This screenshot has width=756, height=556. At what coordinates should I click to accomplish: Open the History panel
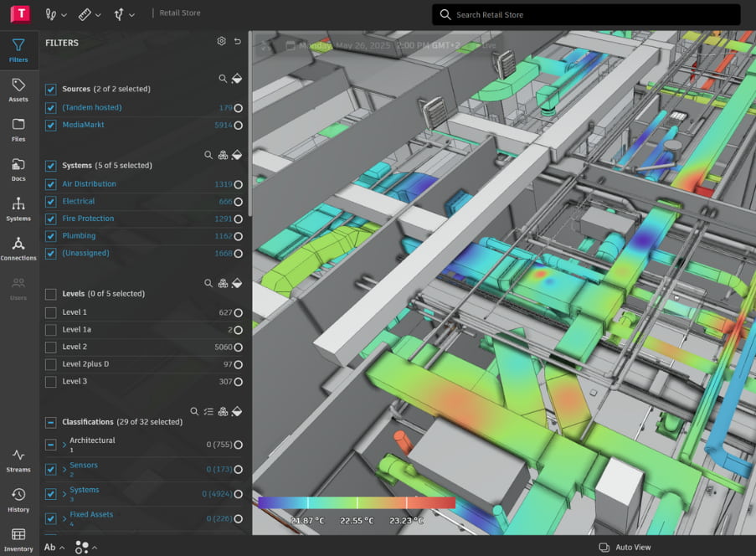18,499
